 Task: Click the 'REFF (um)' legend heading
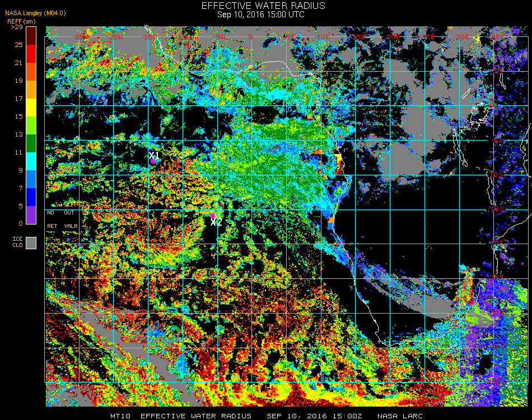click(21, 21)
